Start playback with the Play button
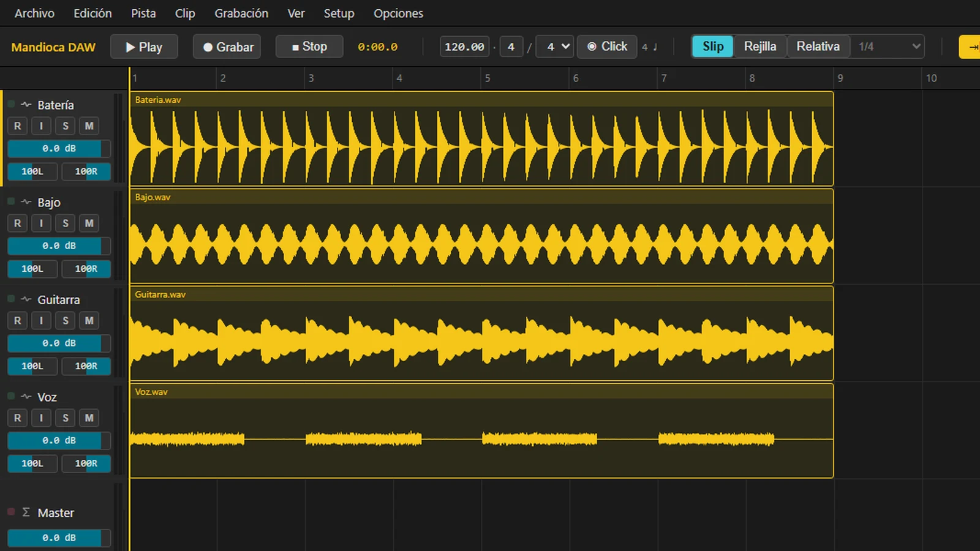The image size is (980, 551). tap(144, 47)
